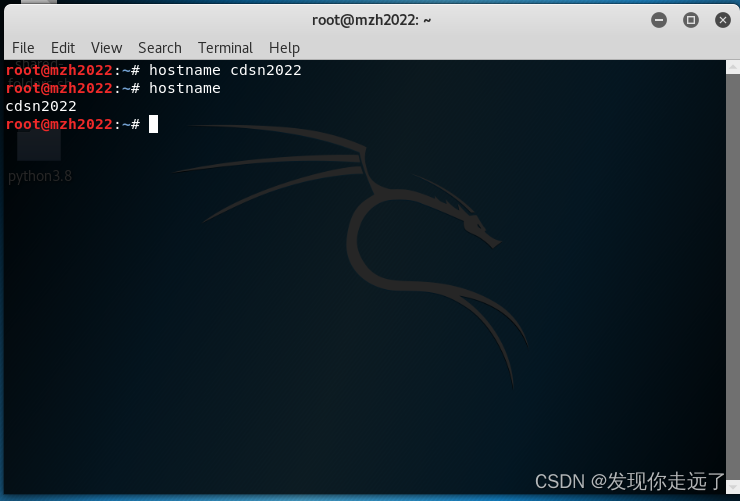
Task: Open the View menu
Action: tap(106, 48)
